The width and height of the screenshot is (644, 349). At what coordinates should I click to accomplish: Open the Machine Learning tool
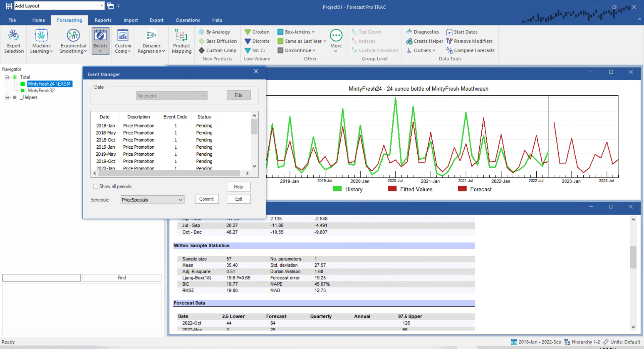click(x=41, y=40)
